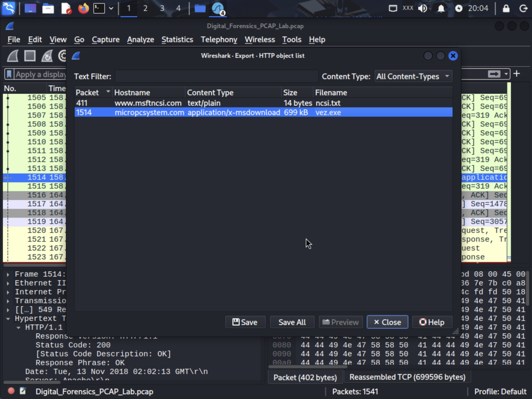Click inside the Text Filter field
This screenshot has width=532, height=399.
point(217,77)
